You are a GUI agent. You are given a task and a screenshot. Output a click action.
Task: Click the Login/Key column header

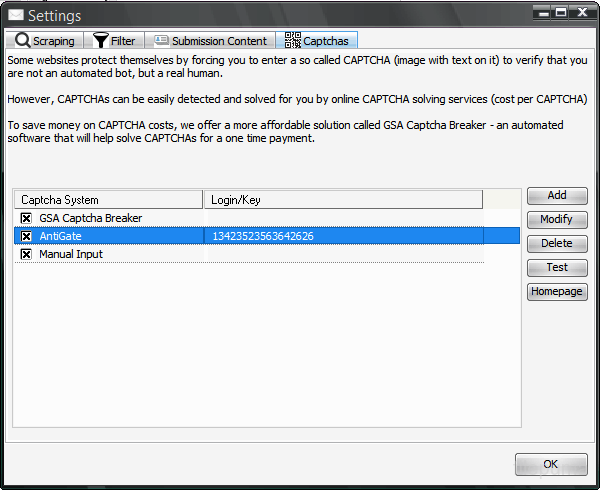point(342,200)
